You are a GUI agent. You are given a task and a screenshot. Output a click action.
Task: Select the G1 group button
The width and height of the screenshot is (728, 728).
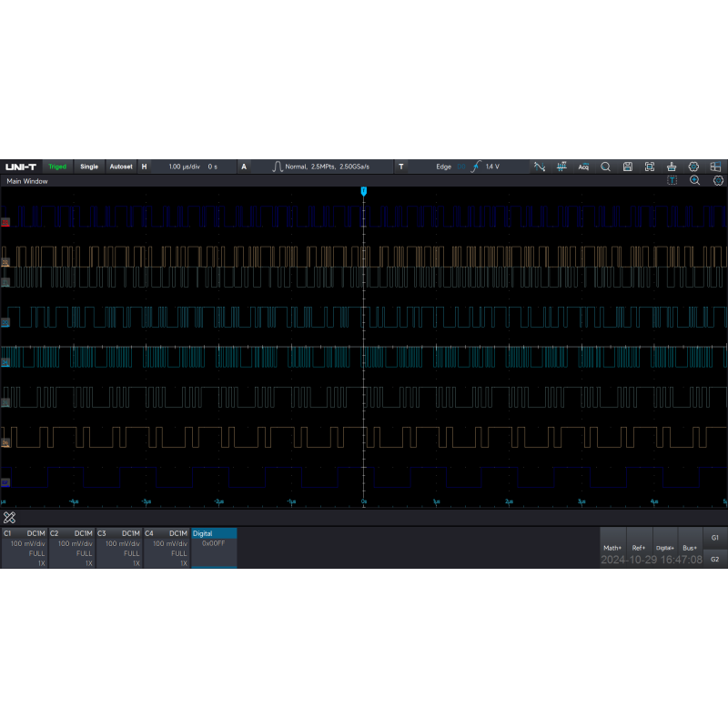pos(715,538)
